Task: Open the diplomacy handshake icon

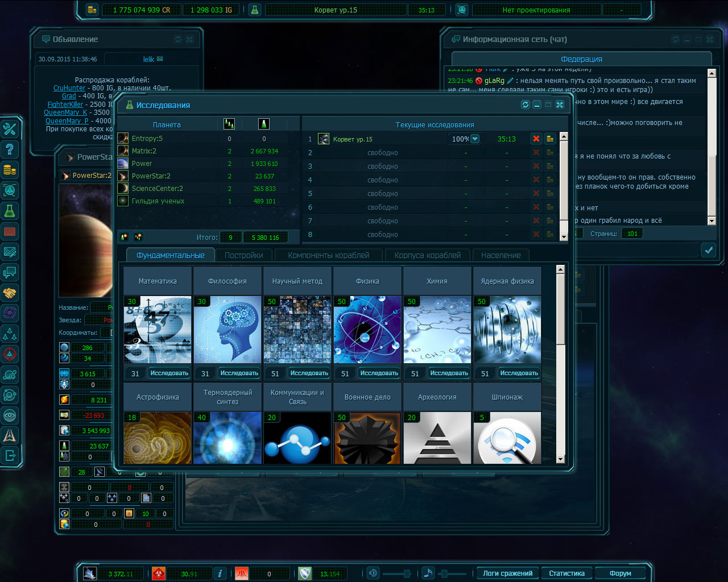Action: [x=10, y=293]
